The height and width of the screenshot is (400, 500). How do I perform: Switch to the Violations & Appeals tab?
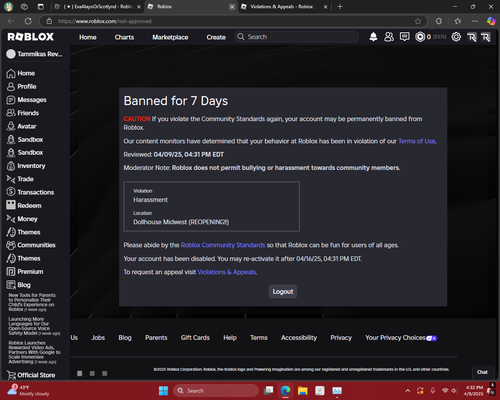click(284, 7)
